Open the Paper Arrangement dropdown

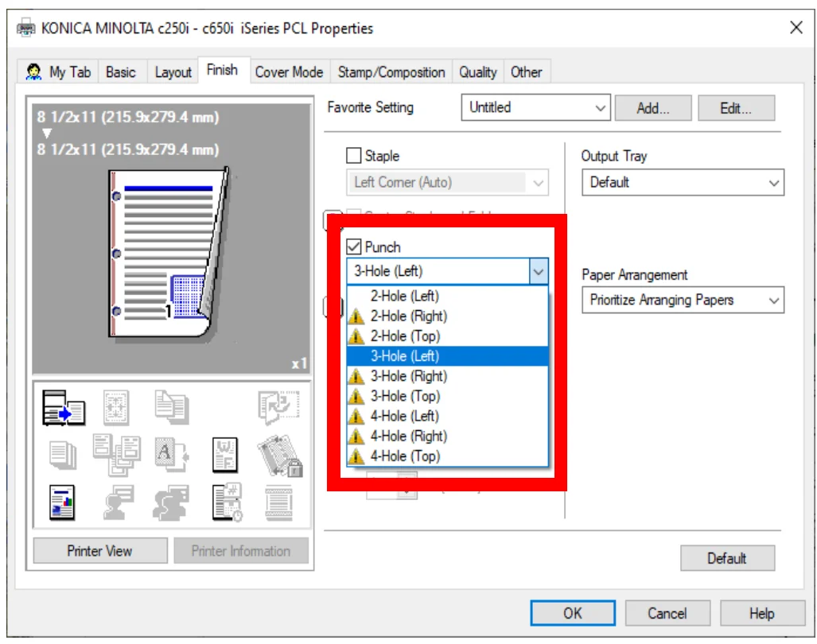(683, 300)
